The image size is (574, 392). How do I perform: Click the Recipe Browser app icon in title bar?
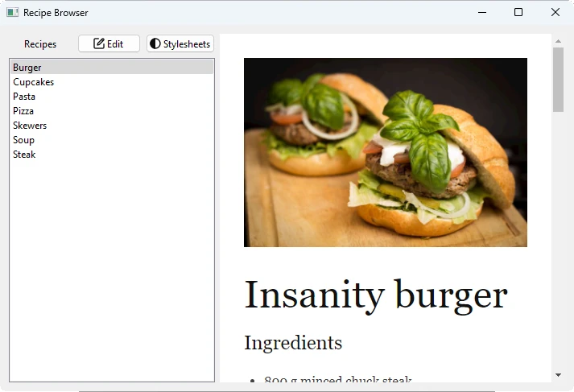click(x=12, y=12)
